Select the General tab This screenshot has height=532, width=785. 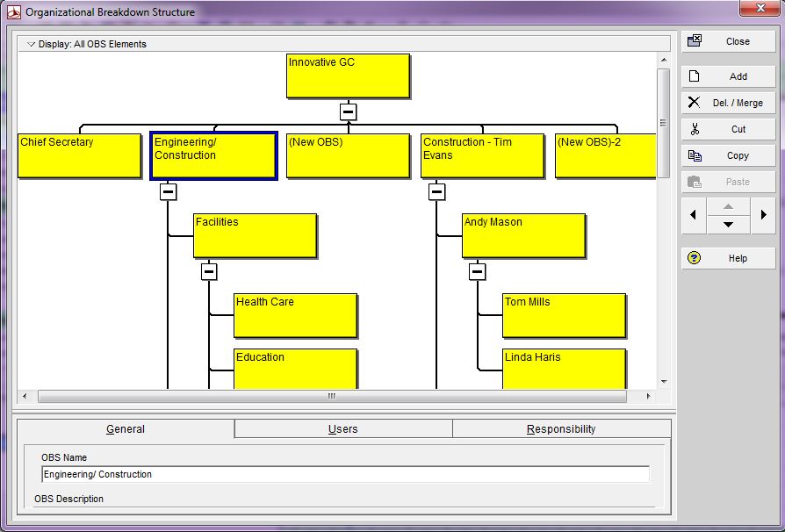pyautogui.click(x=125, y=429)
